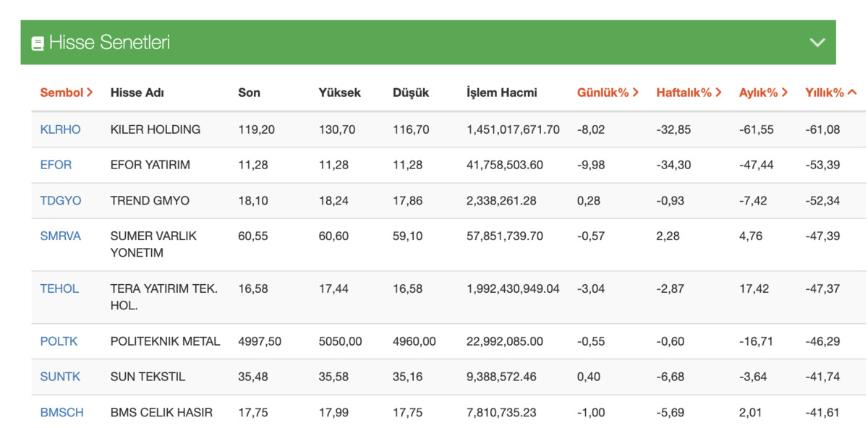Viewport: 868px width, 428px height.
Task: Open the TDGYO stock link
Action: pos(61,200)
